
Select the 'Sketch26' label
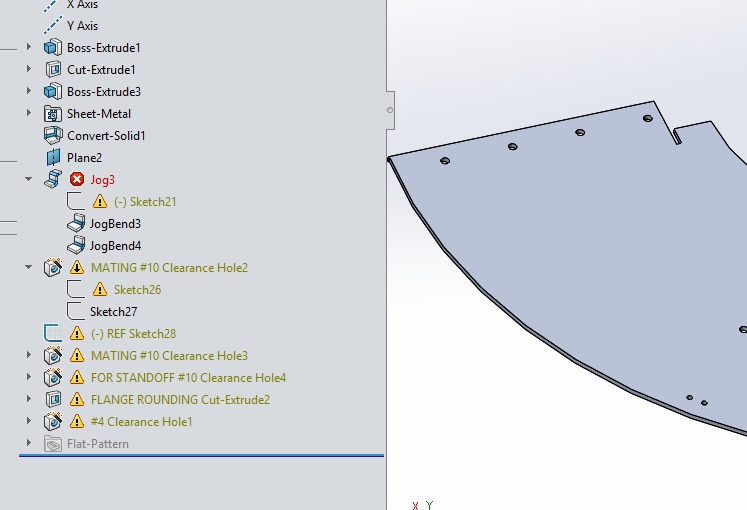point(137,290)
